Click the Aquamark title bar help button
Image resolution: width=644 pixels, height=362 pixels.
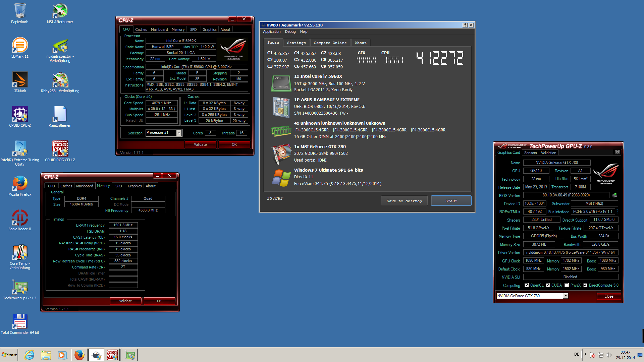[465, 25]
